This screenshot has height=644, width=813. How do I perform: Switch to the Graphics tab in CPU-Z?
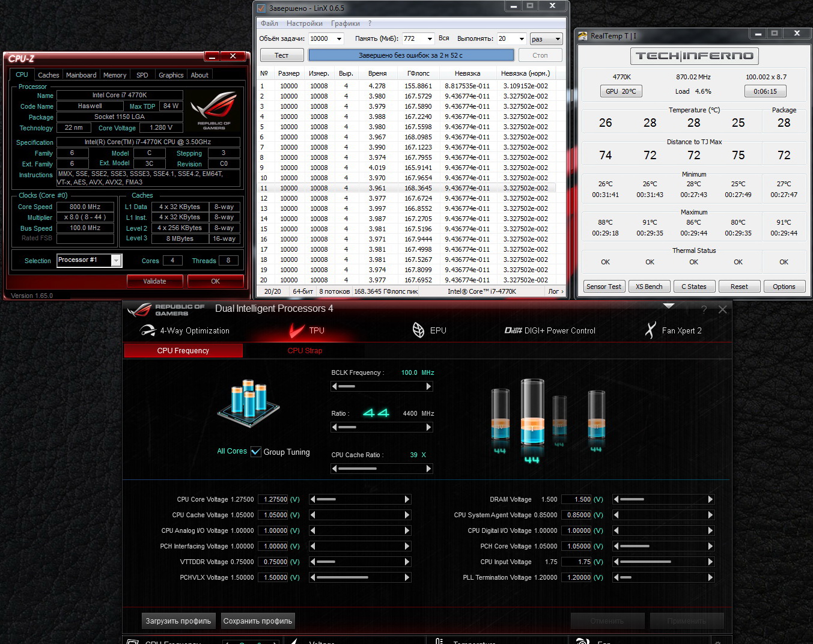coord(171,75)
